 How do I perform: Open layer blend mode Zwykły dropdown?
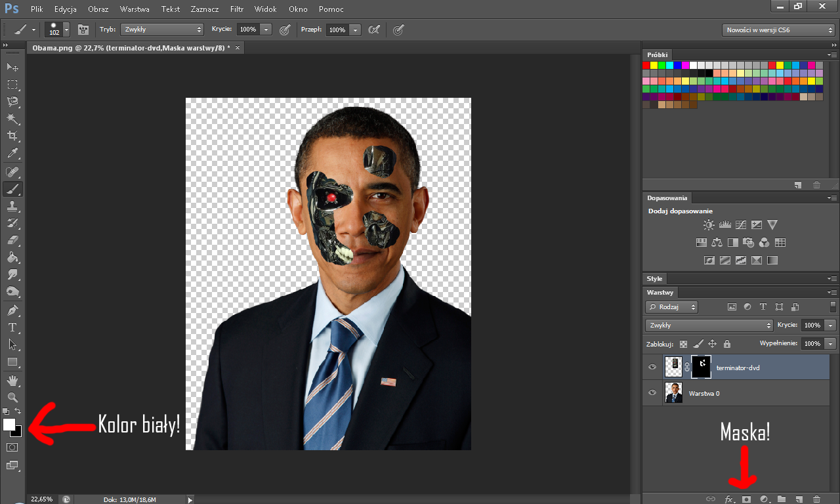[709, 325]
